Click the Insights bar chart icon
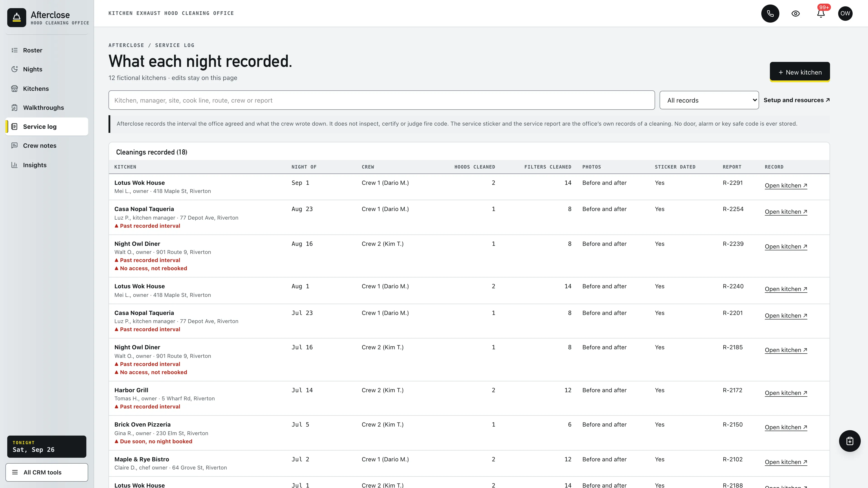The width and height of the screenshot is (868, 488). [x=14, y=165]
